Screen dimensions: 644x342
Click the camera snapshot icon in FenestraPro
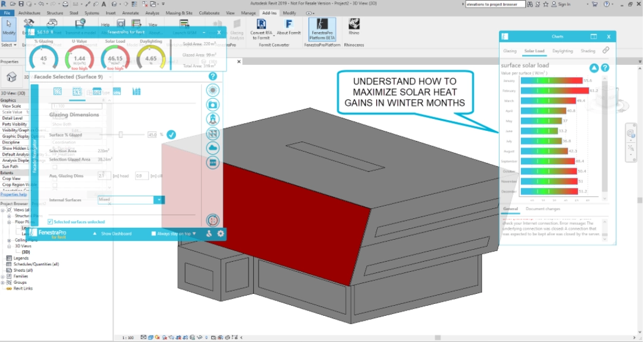pos(213,105)
